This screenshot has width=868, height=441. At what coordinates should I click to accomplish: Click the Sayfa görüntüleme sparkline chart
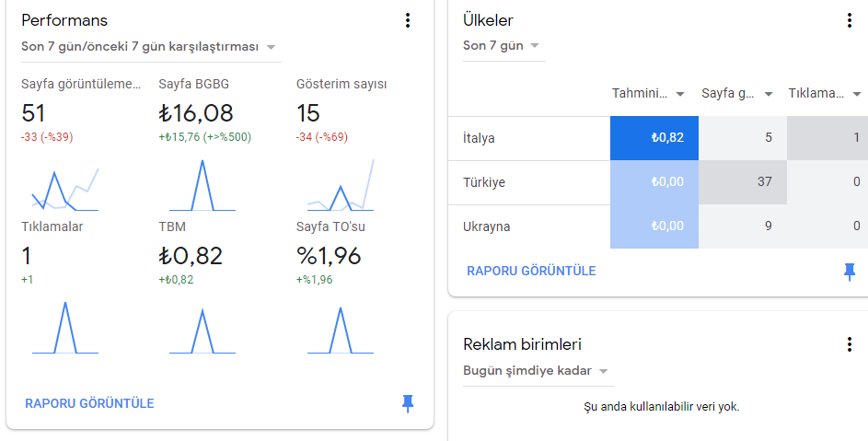(x=65, y=189)
